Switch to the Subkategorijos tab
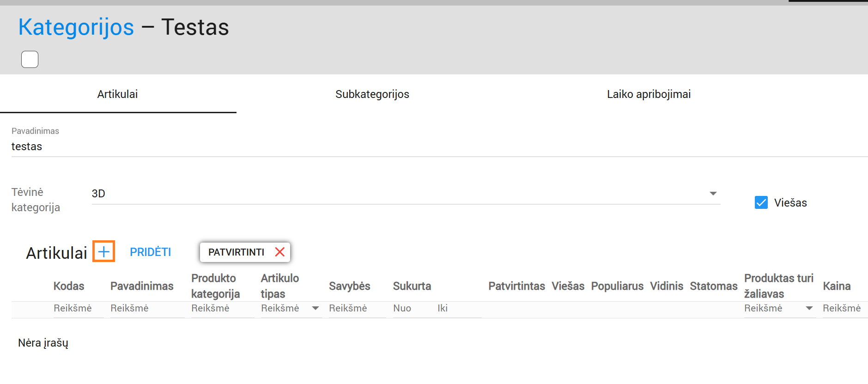 372,94
